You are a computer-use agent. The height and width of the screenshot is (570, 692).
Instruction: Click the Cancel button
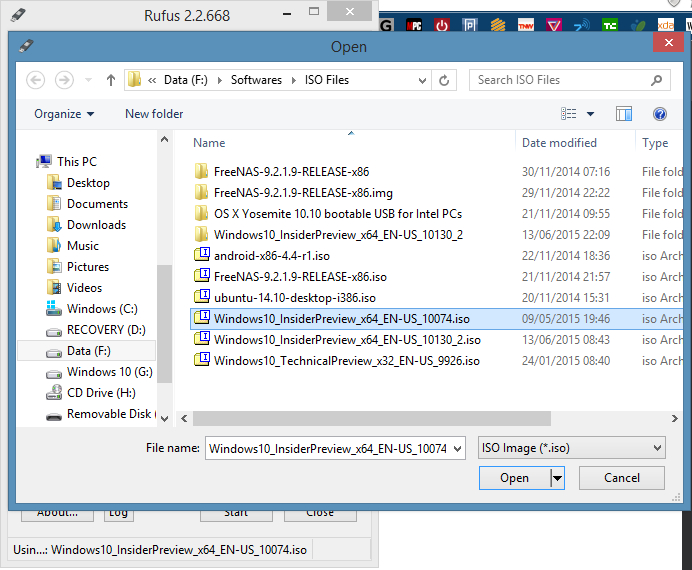tap(621, 478)
